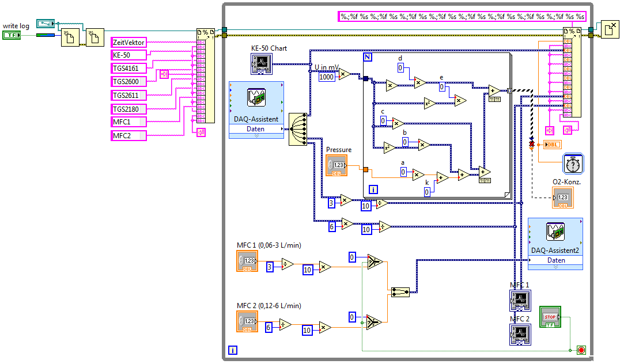Select constant a value 0
This screenshot has height=364, width=639.
403,172
